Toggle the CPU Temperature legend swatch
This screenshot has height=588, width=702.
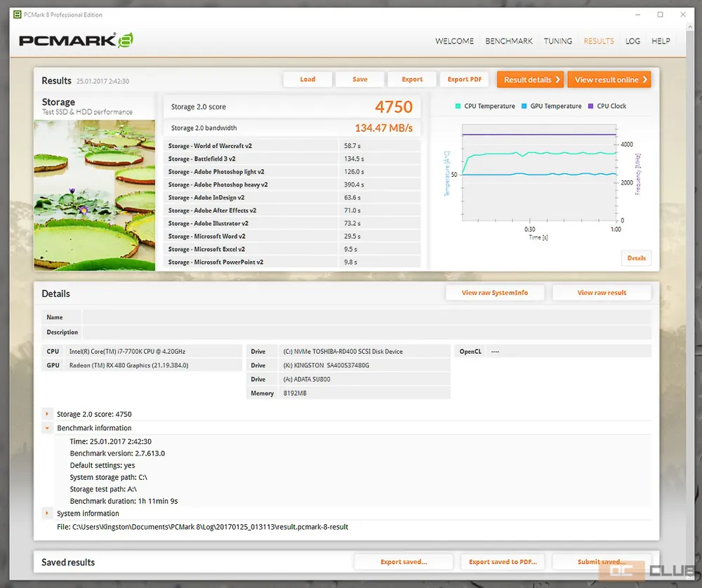458,107
